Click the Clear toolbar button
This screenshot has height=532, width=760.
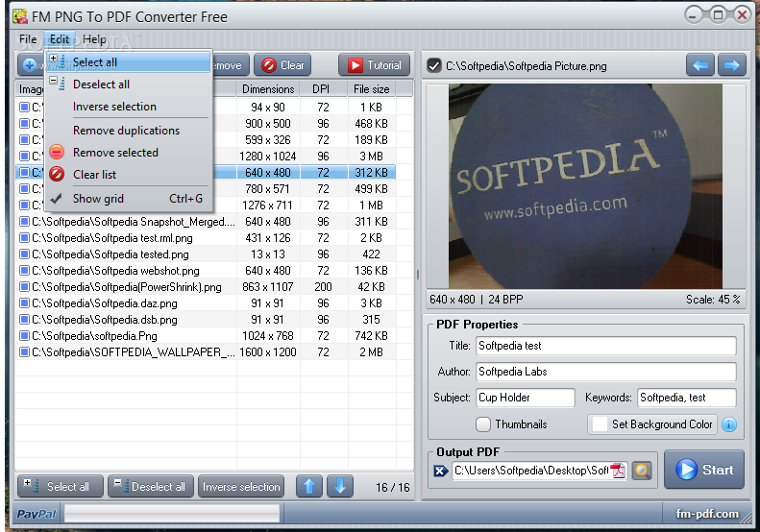point(283,65)
